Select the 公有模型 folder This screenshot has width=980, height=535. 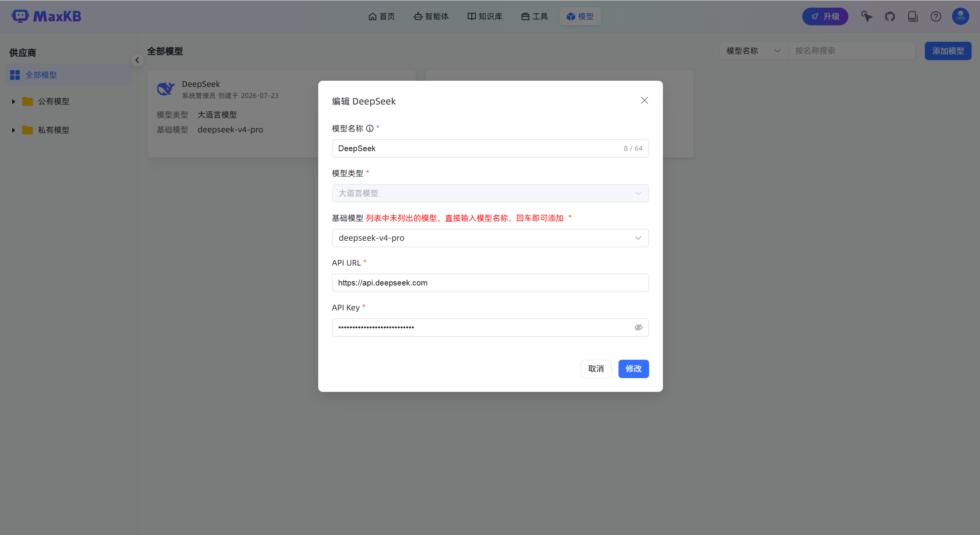point(54,101)
